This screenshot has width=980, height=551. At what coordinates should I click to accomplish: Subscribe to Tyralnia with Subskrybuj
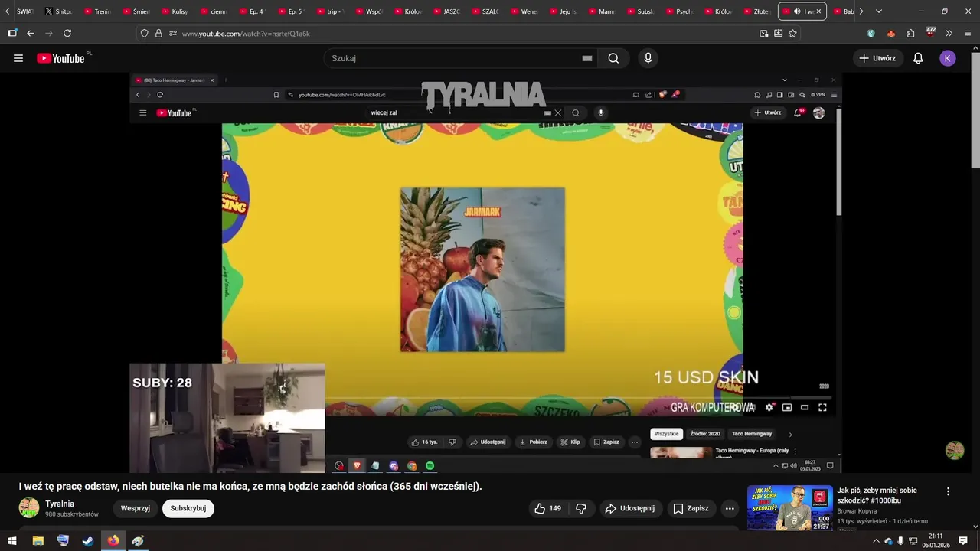188,508
